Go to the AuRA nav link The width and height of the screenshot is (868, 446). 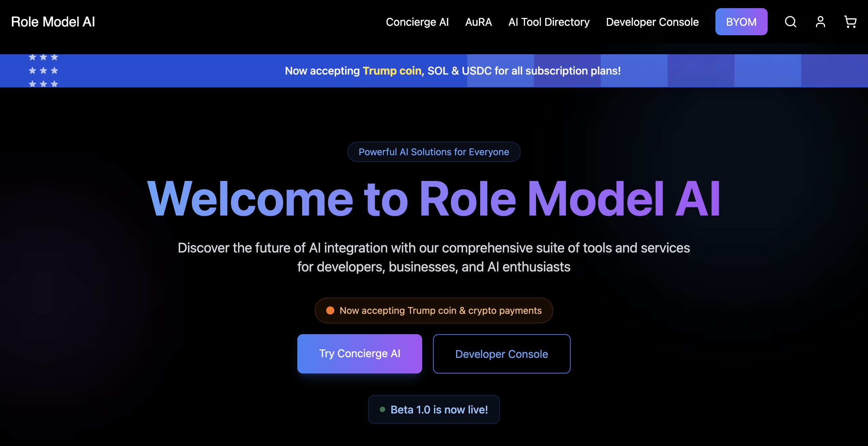478,22
